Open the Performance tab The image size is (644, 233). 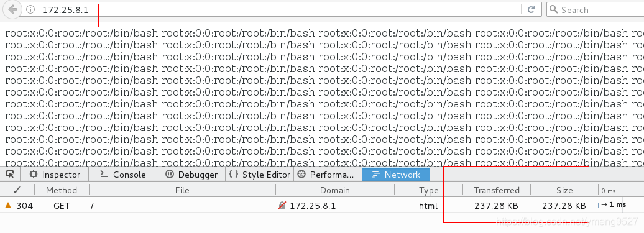(328, 175)
